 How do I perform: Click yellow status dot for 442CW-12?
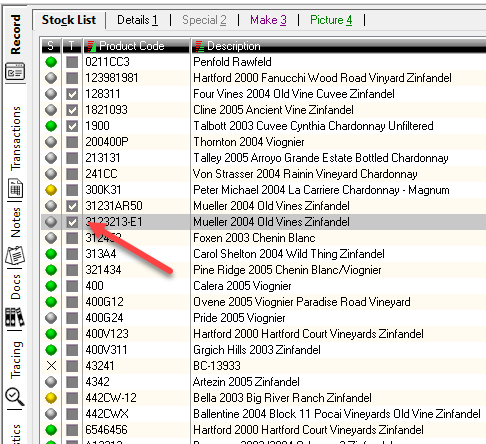(51, 398)
